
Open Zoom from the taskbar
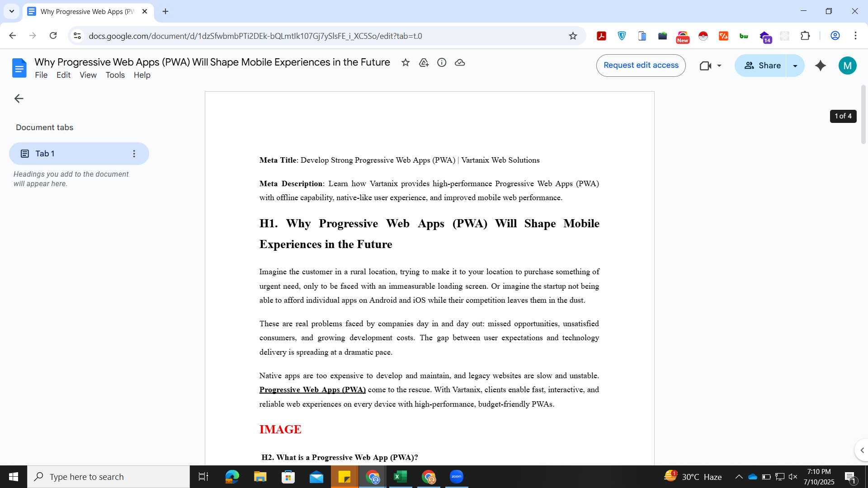(x=457, y=477)
